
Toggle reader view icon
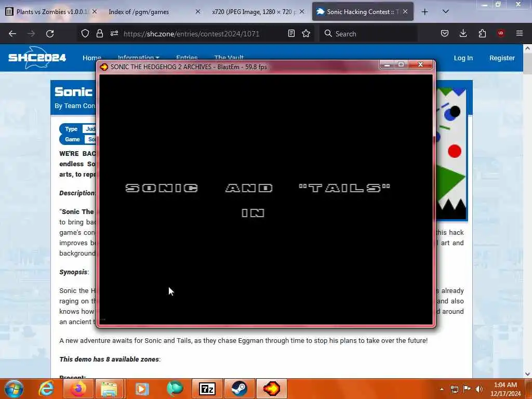[x=291, y=33]
